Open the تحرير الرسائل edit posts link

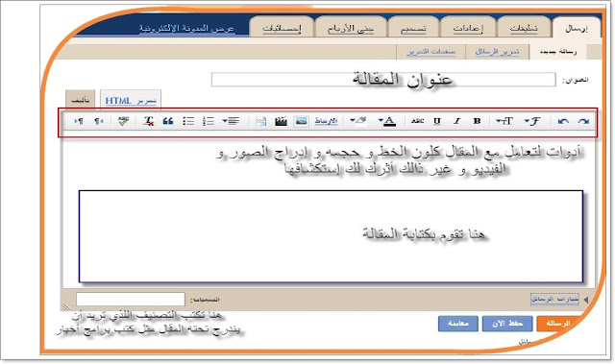click(497, 52)
